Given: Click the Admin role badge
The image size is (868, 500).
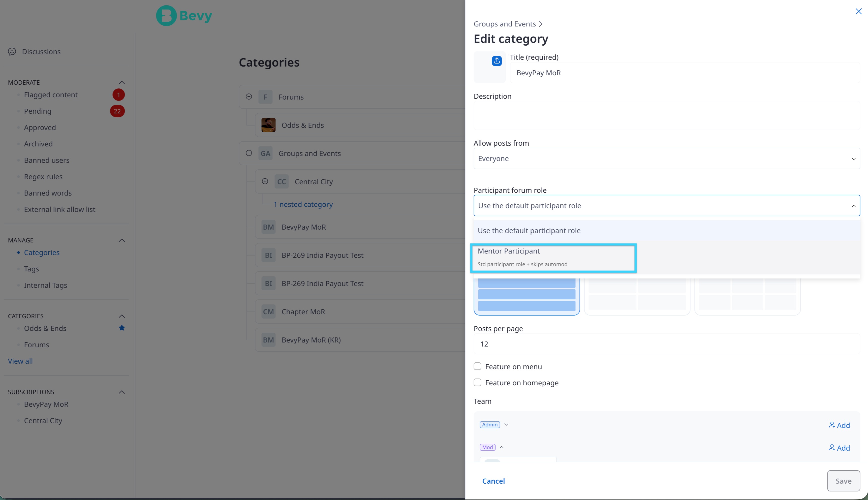Looking at the screenshot, I should (x=490, y=425).
